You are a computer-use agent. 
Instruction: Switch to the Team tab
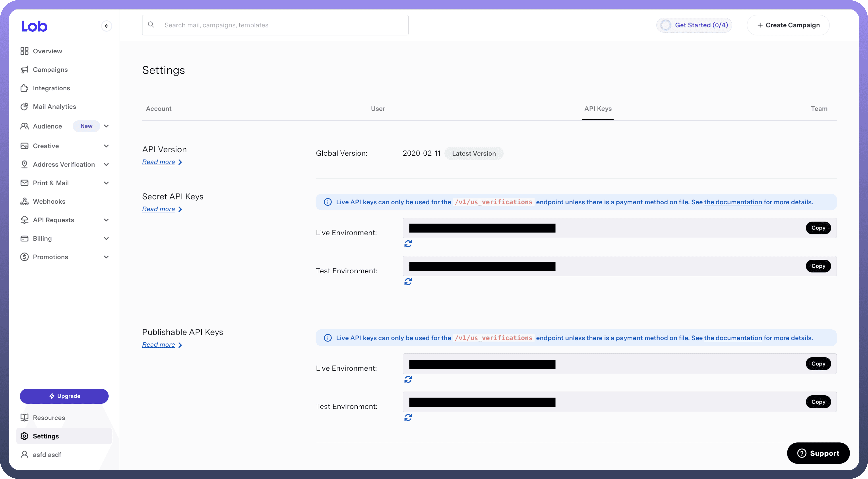(x=819, y=109)
